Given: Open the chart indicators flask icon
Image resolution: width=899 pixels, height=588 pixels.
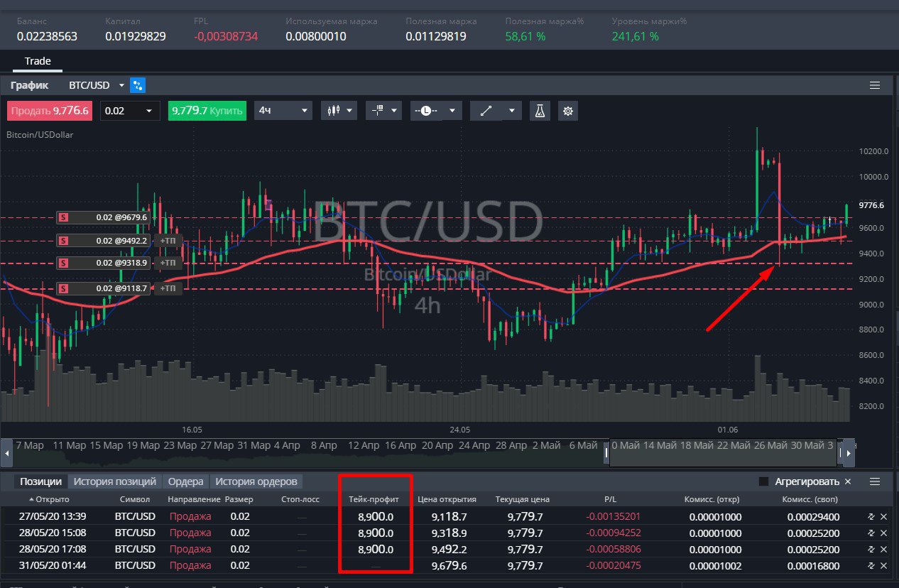Looking at the screenshot, I should coord(540,111).
